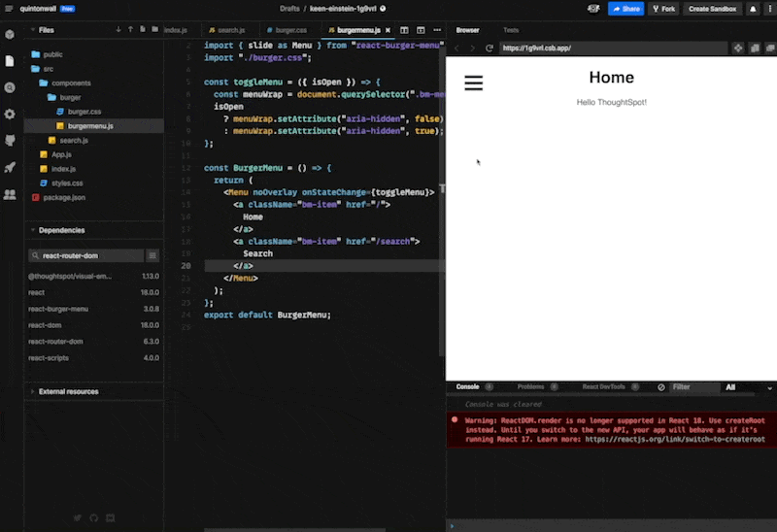
Task: Expand the External resources section
Action: pos(33,392)
